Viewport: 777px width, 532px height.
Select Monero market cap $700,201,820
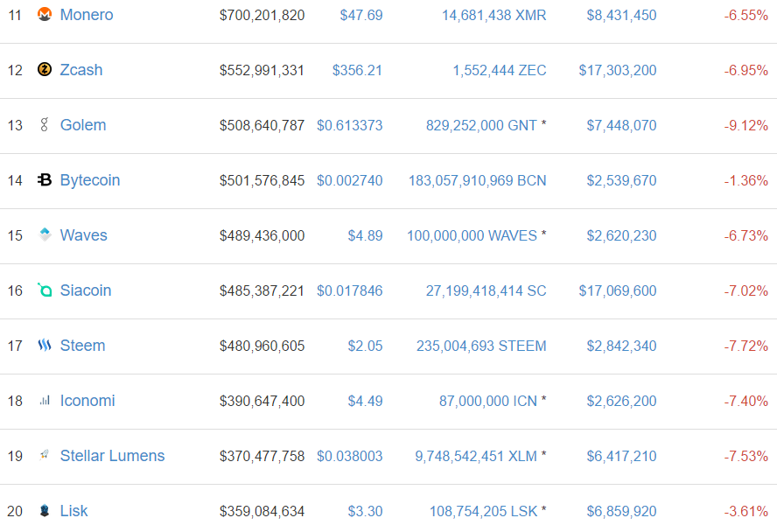click(262, 16)
